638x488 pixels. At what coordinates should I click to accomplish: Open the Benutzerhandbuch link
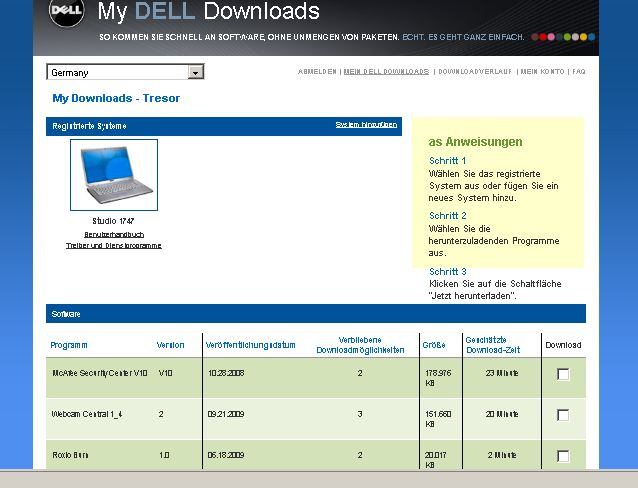coord(114,235)
